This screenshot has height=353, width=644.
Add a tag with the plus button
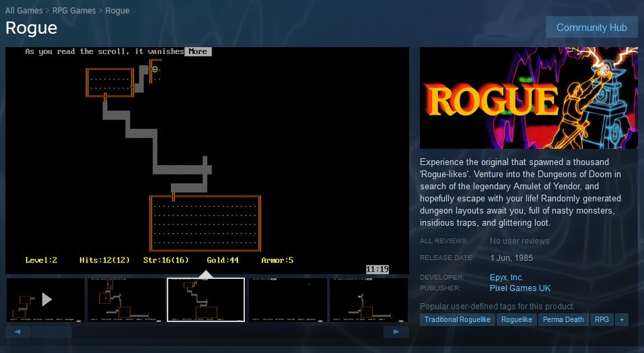(621, 320)
